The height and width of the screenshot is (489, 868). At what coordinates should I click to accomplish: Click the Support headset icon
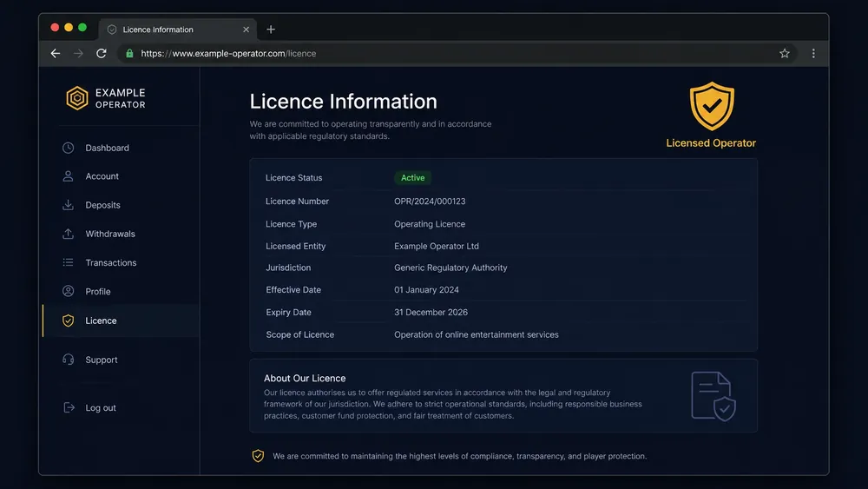point(68,360)
